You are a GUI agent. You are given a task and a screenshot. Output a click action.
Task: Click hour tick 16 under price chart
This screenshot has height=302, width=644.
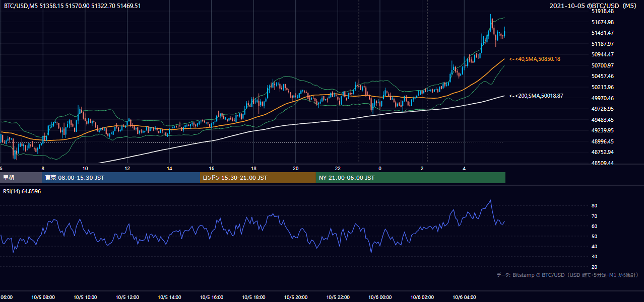tap(212, 168)
